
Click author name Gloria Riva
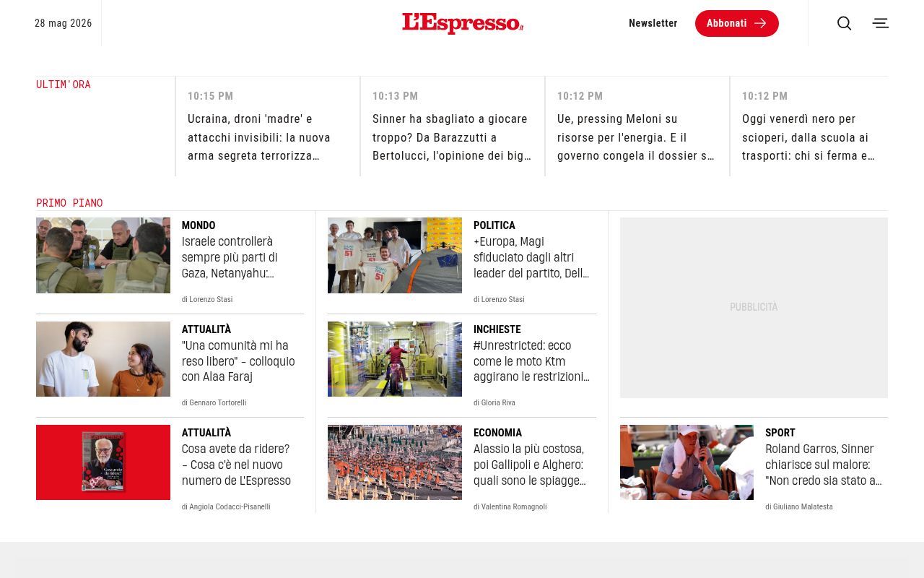[x=498, y=402]
